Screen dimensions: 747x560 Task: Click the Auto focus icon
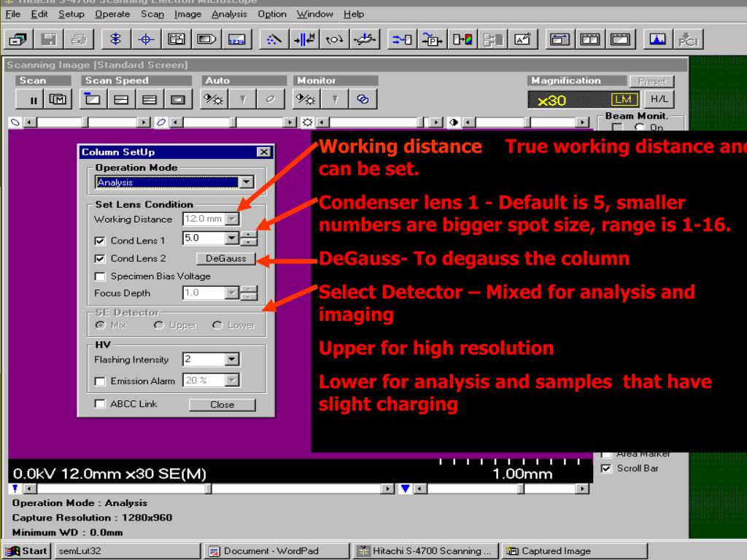tap(242, 99)
